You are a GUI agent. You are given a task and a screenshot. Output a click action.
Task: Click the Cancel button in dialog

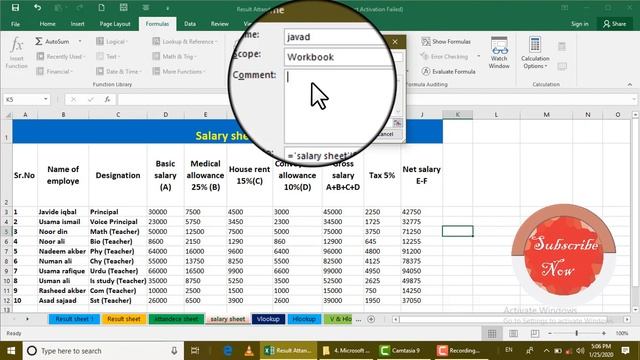point(386,134)
